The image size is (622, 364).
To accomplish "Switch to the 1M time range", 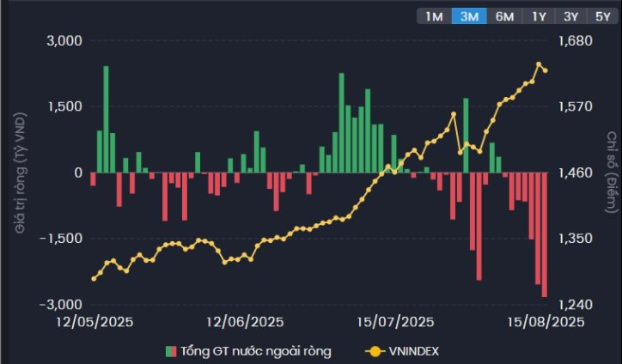I will [434, 15].
